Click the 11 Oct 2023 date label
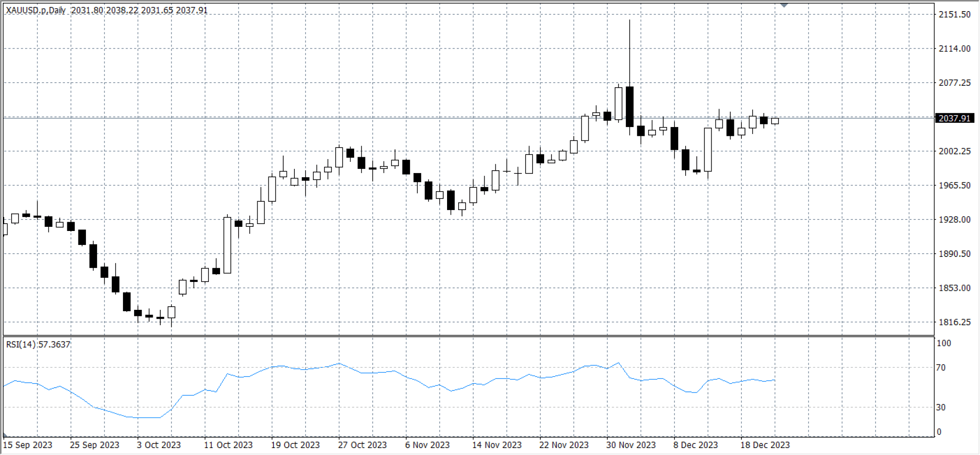Screen dimensions: 980x455 click(228, 445)
